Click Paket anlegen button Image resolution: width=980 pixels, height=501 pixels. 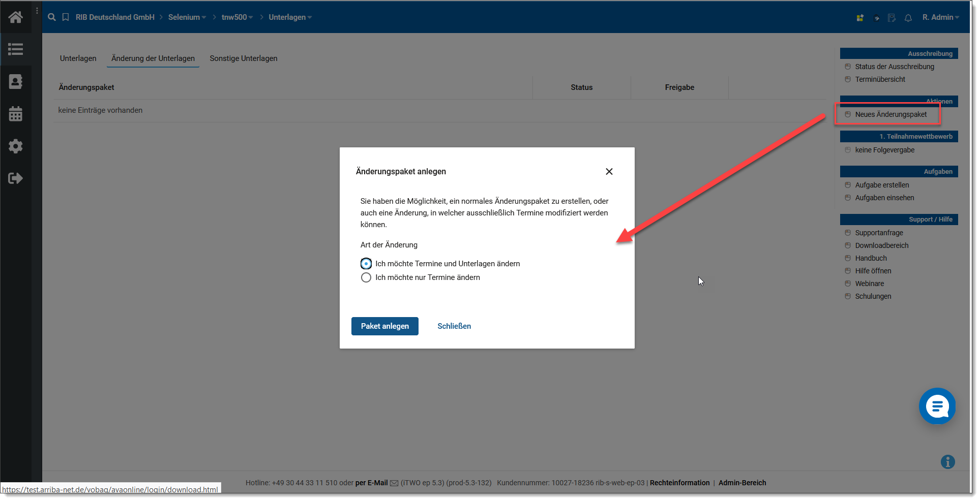pyautogui.click(x=385, y=326)
